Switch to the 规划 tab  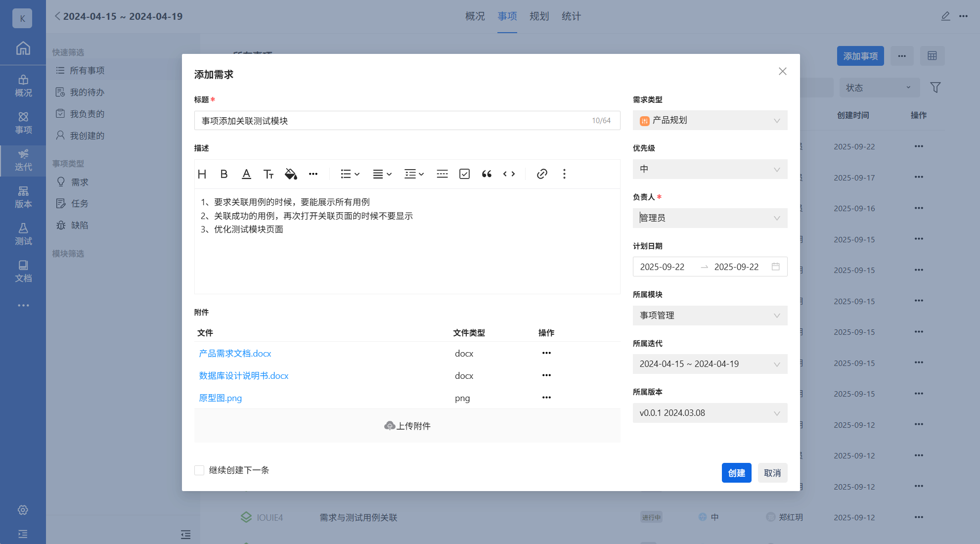click(539, 16)
